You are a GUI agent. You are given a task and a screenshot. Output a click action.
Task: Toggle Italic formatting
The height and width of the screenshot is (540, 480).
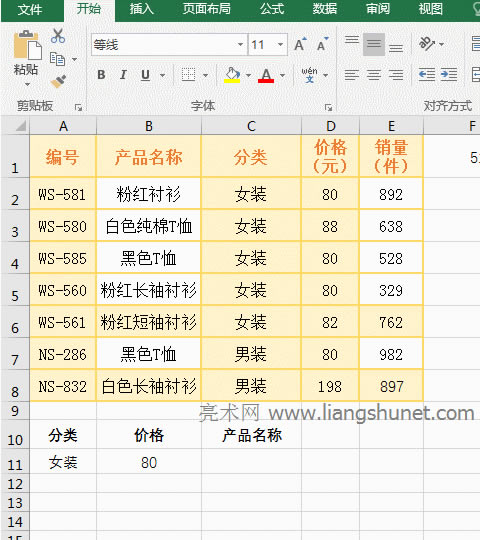tap(123, 75)
